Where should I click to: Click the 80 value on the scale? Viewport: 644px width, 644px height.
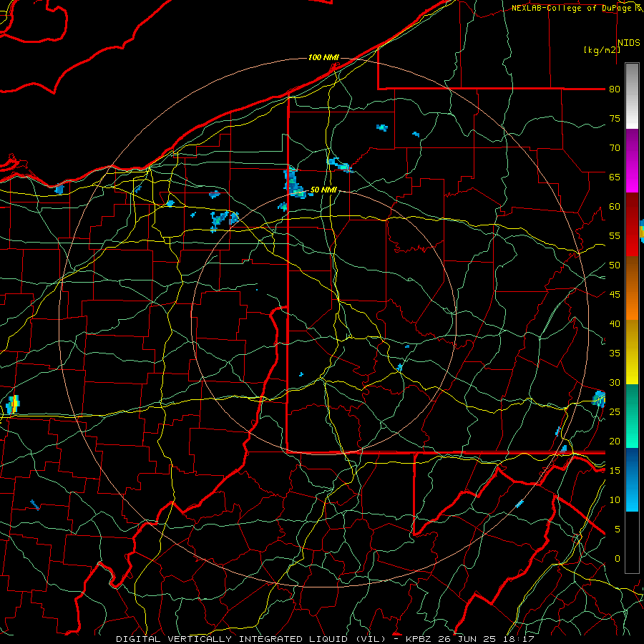tap(615, 89)
